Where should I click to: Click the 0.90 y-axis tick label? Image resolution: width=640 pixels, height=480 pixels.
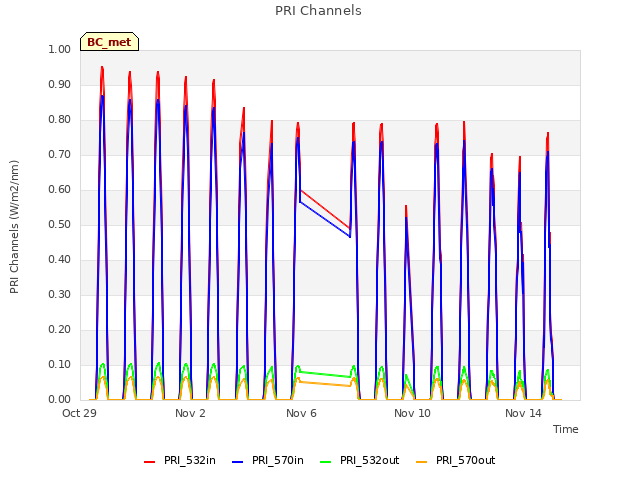[x=60, y=84]
